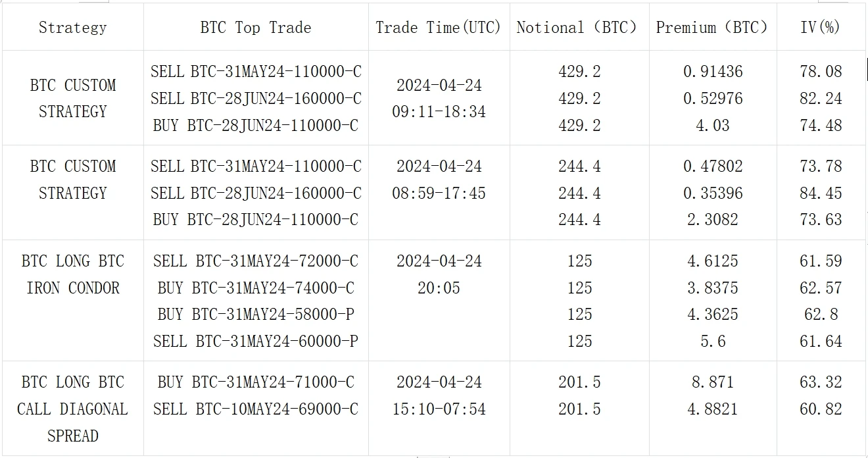Click SELL BTC-31MAY24-72000-C trade entry
Viewport: 868px width, 458px height.
pos(256,261)
